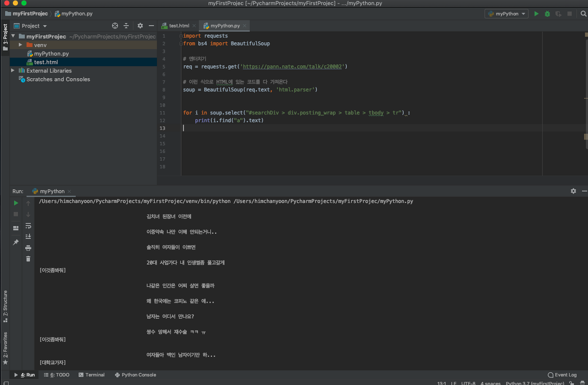Open Project panel settings gear
588x385 pixels.
[x=140, y=26]
